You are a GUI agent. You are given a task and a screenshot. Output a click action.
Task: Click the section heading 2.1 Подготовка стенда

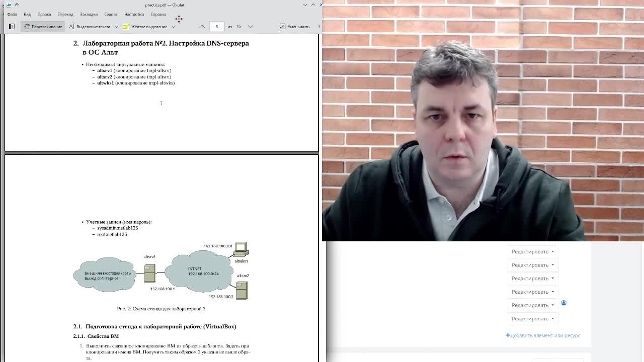(154, 326)
